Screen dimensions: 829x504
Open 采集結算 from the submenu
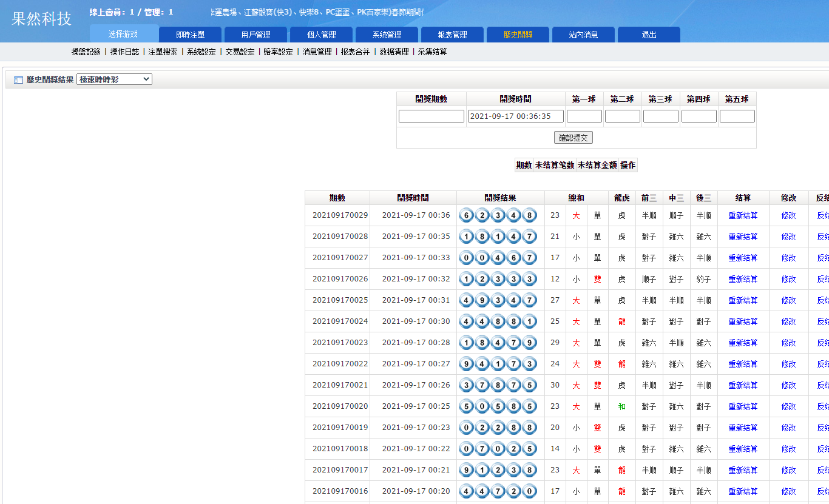433,52
